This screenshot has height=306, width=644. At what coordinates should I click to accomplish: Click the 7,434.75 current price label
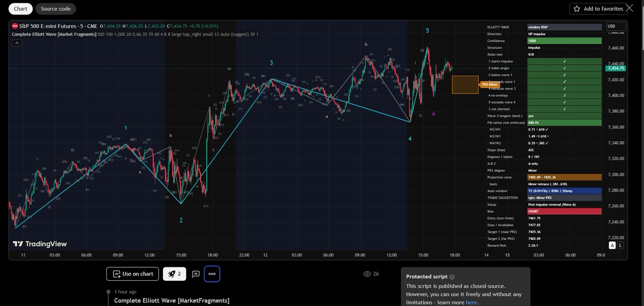coord(616,68)
